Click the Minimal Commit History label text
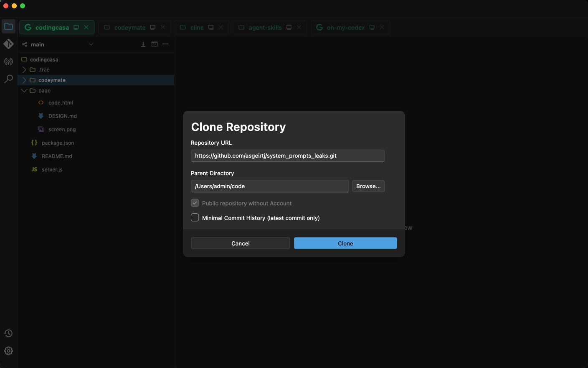Screen dimensions: 588x368 click(261, 218)
